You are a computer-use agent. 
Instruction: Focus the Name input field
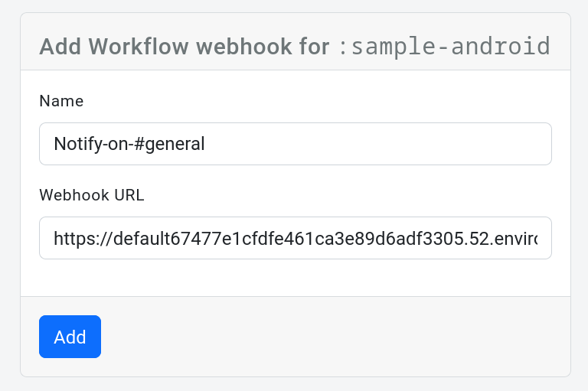(295, 144)
